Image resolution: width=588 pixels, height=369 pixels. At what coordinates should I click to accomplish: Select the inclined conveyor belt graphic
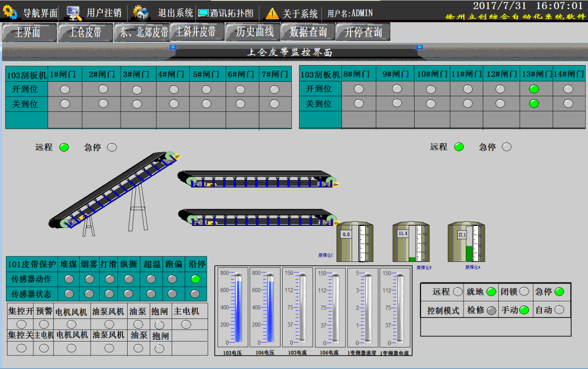pyautogui.click(x=114, y=188)
